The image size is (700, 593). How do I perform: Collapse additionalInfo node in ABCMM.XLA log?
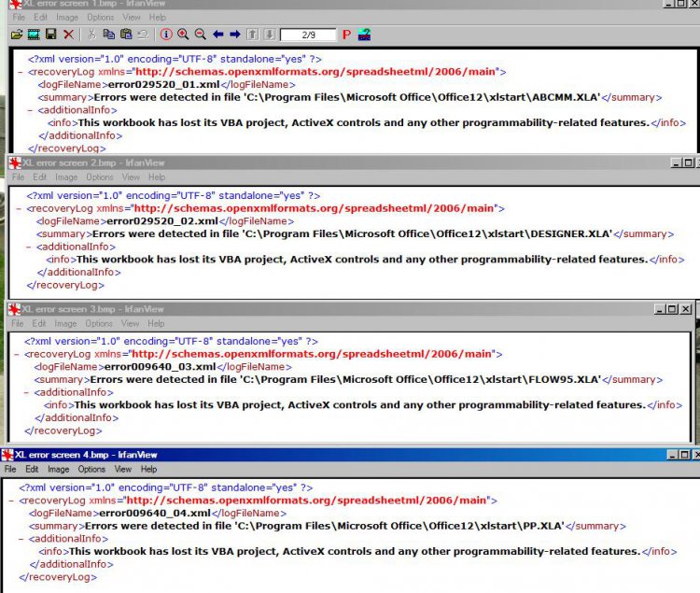[30, 110]
